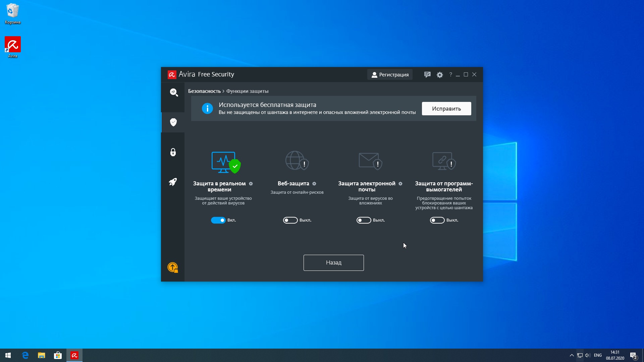Open the feedback chat icon

[427, 75]
